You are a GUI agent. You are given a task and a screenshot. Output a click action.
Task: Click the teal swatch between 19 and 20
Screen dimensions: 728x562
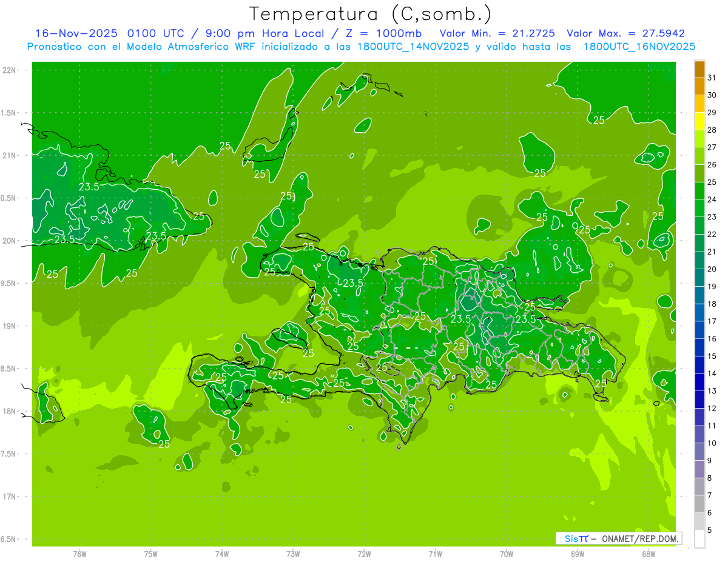coord(699,278)
